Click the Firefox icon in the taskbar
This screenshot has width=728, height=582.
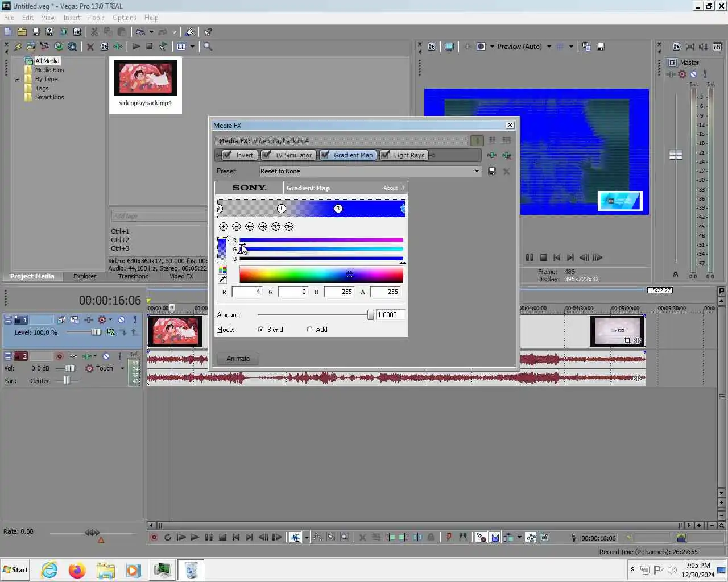(77, 569)
